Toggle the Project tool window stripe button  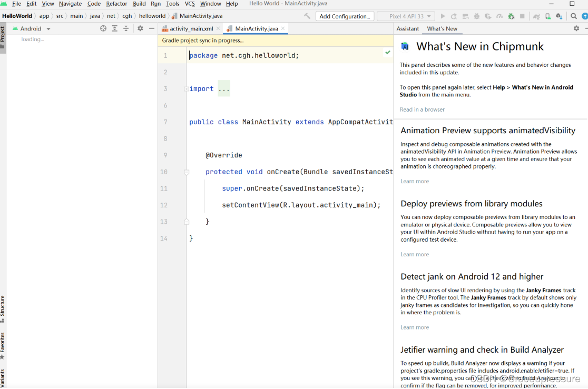tap(3, 37)
